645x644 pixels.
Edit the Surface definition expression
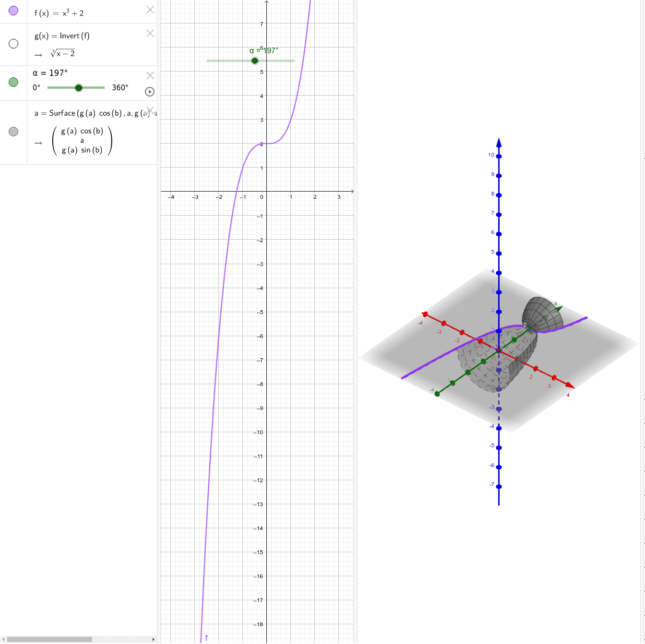[x=96, y=113]
